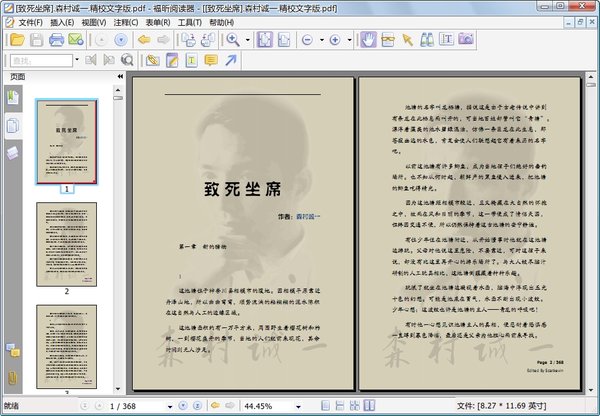
Task: Click the zoom in plus button
Action: click(335, 40)
